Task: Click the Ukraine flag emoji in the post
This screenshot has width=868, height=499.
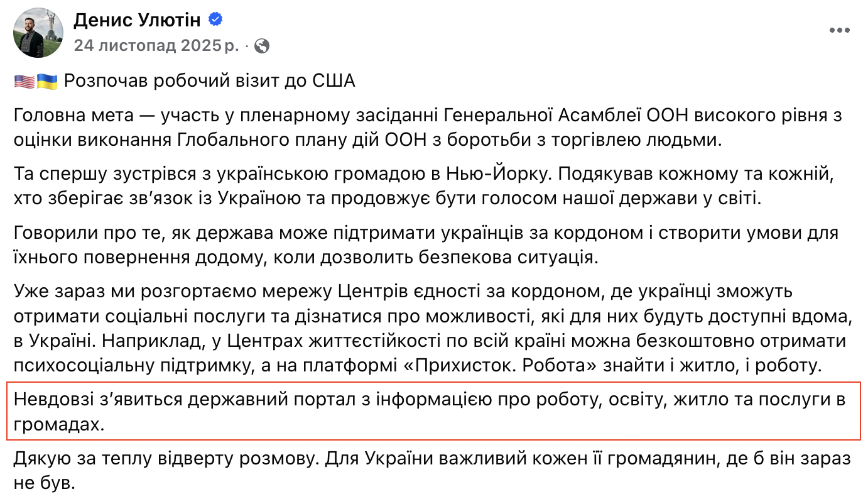Action: click(46, 80)
